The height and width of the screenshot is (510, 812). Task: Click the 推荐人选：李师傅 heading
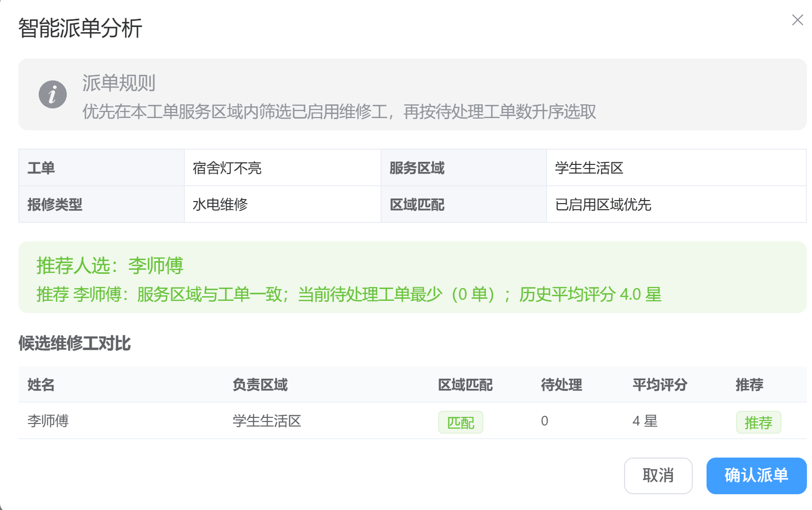click(110, 266)
